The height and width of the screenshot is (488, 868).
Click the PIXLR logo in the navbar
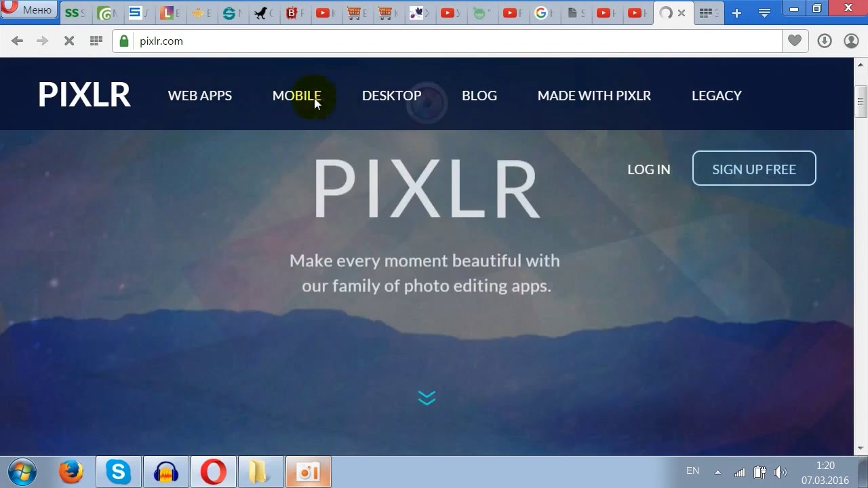point(84,95)
